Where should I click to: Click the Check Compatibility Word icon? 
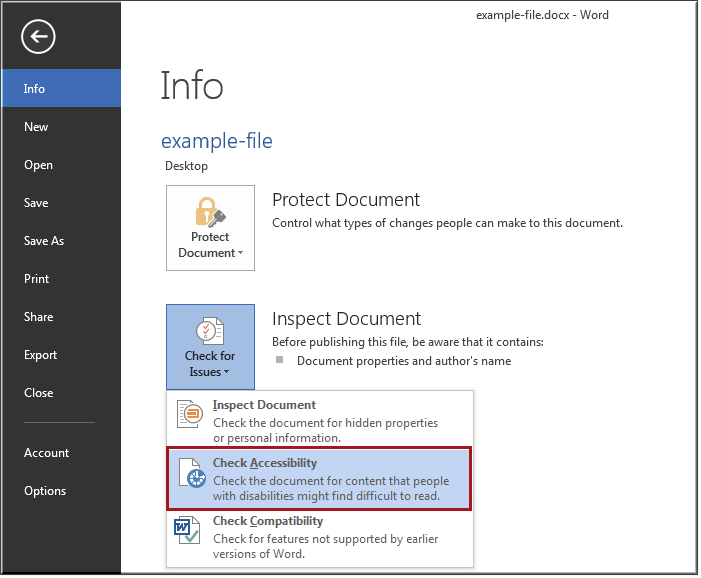(x=189, y=531)
